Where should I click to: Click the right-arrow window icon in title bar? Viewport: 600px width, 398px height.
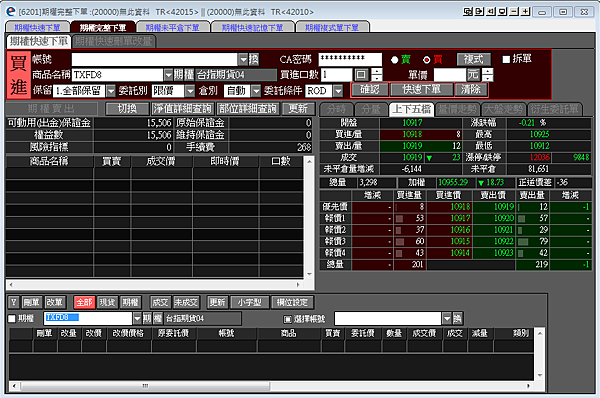pos(479,11)
